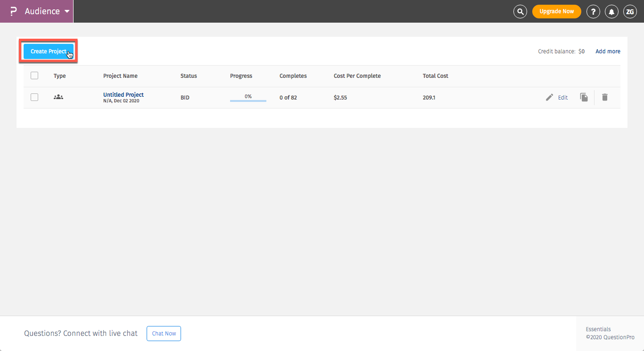The width and height of the screenshot is (644, 351).
Task: Check the checkbox next to Untitled Project
Action: 34,97
